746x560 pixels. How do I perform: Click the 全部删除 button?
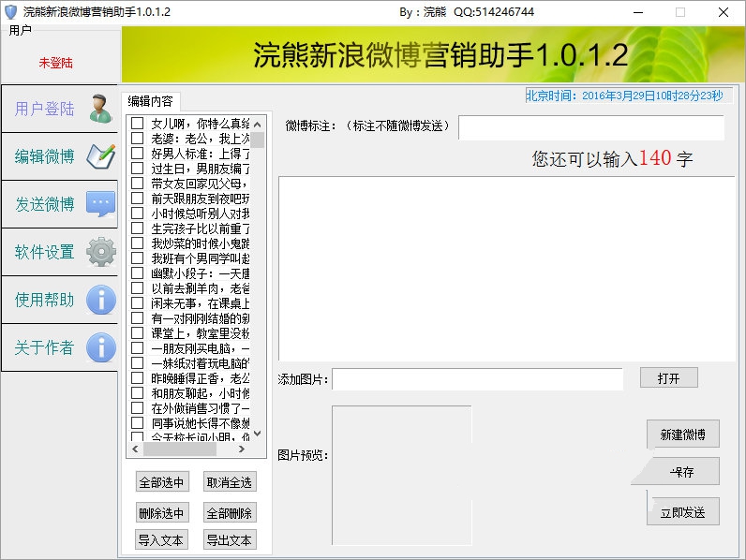click(230, 513)
